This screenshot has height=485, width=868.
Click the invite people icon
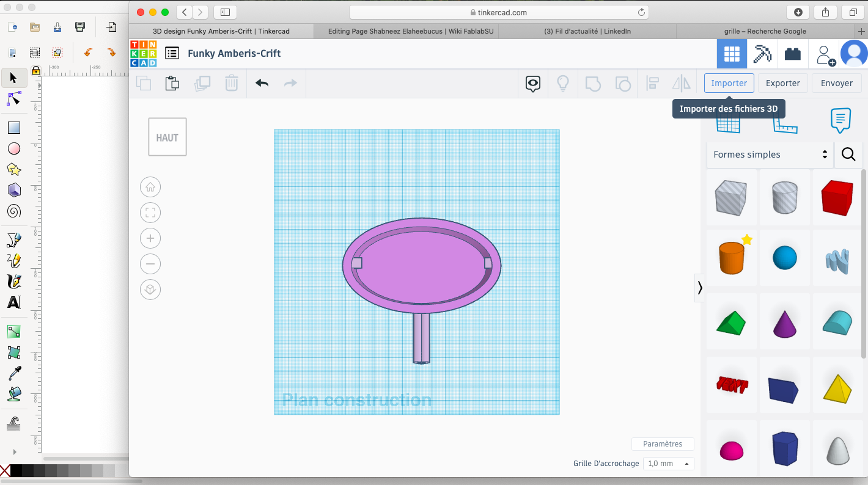tap(825, 55)
